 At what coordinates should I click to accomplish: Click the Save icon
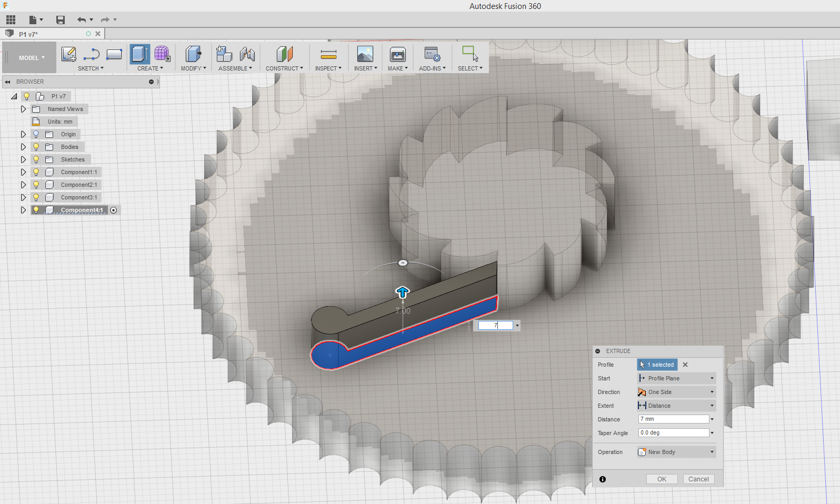pos(61,20)
